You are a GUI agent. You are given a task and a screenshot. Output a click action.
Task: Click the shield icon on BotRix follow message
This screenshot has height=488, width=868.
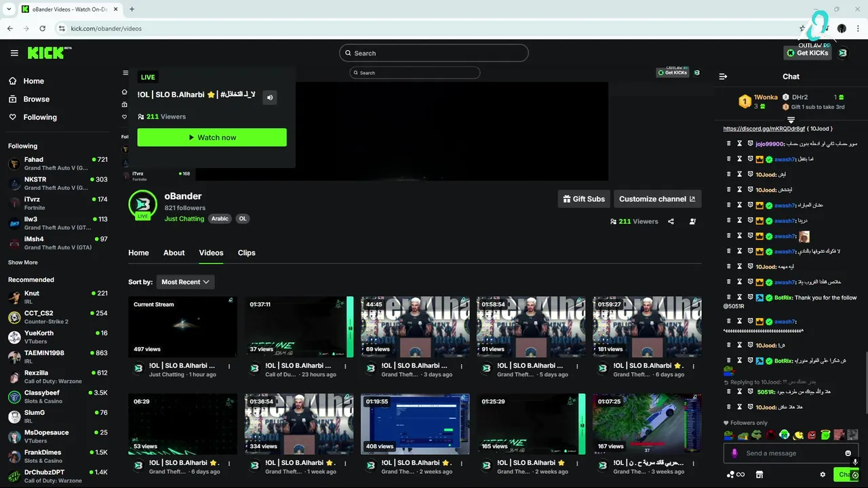coord(751,298)
